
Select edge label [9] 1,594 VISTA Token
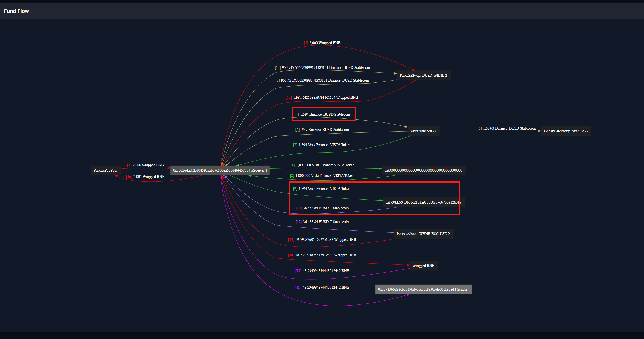(322, 189)
